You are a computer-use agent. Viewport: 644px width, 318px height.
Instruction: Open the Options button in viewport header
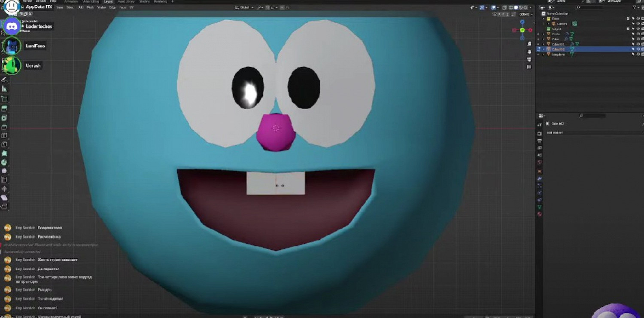tap(526, 14)
